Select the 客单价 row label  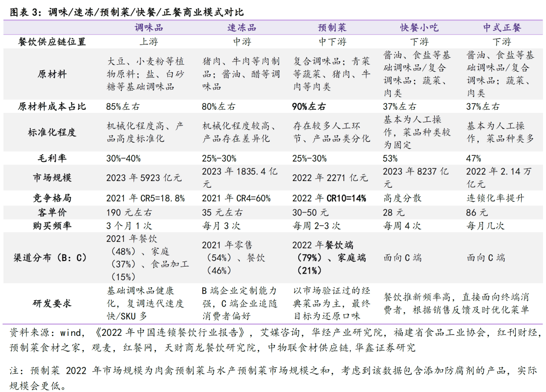(52, 212)
